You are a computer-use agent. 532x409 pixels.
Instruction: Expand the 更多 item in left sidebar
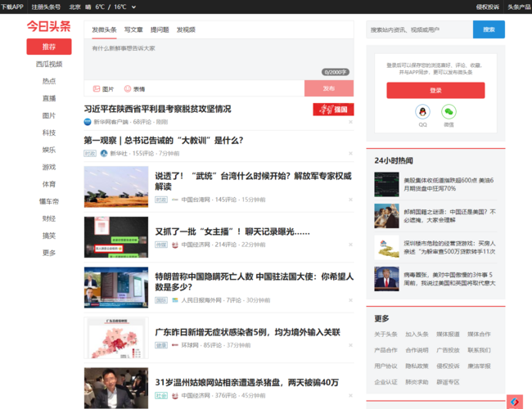coord(49,253)
